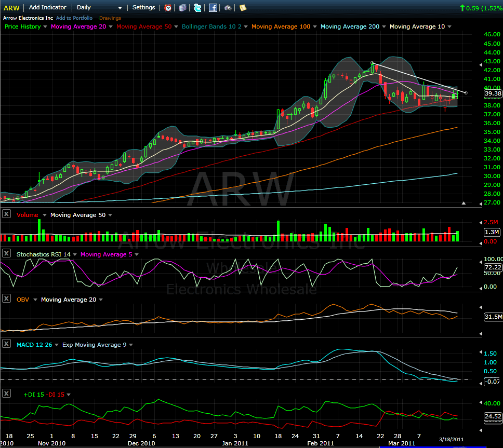Share chart via Facebook icon
The height and width of the screenshot is (448, 503).
coord(213,8)
